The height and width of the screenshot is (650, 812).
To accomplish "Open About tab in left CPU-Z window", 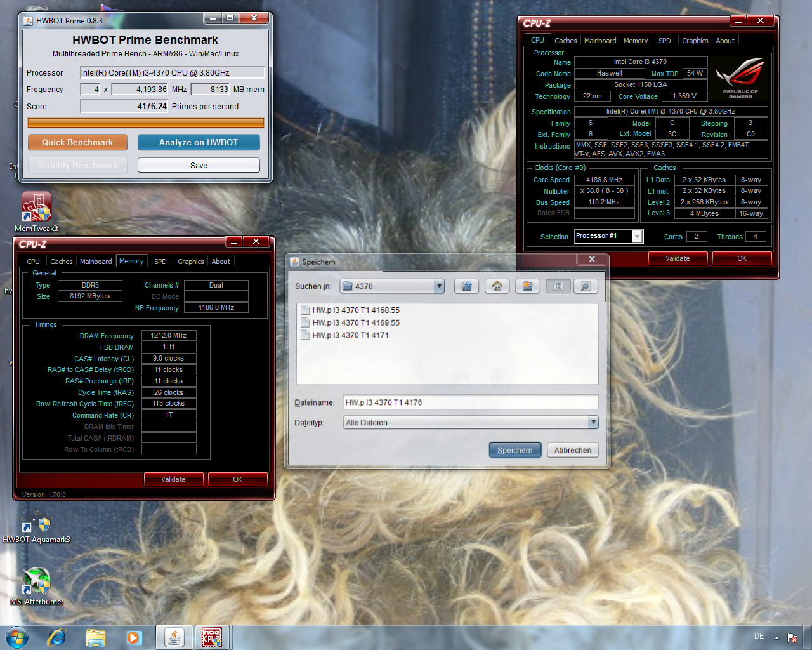I will coord(221,262).
